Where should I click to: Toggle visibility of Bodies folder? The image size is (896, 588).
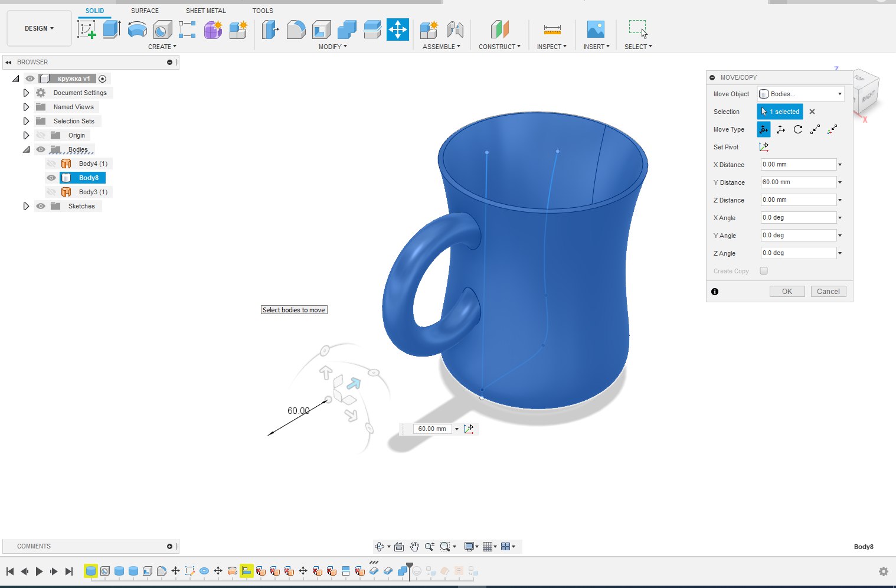coord(41,149)
